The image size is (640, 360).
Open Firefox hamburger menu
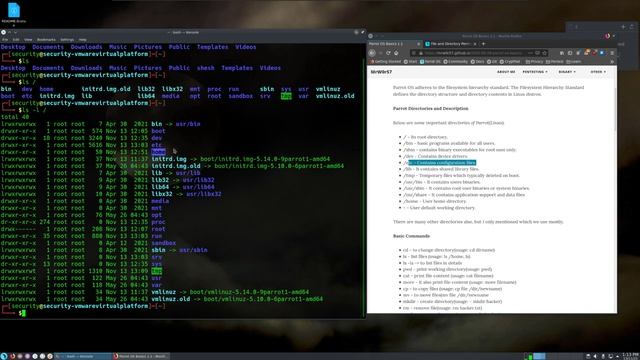point(612,53)
